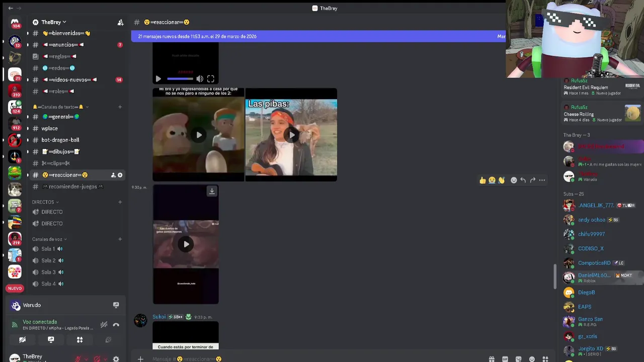Click plus attachment button in message bar
This screenshot has width=644, height=362.
coord(140,359)
